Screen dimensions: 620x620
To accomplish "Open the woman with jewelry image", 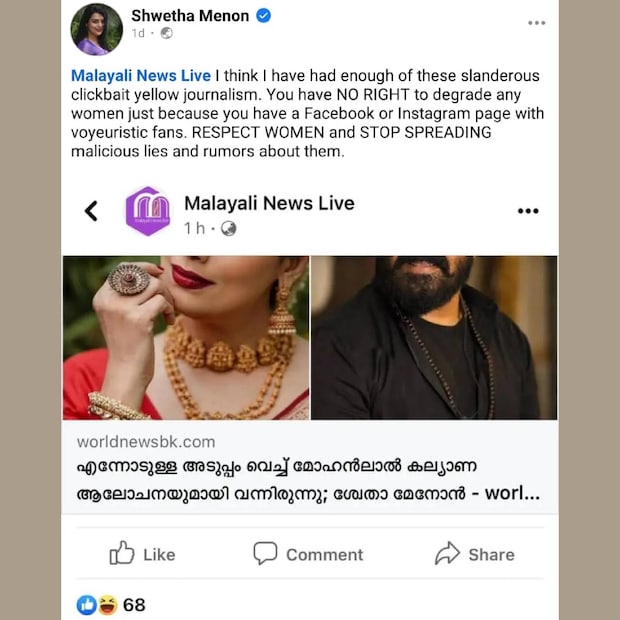I will pyautogui.click(x=185, y=337).
